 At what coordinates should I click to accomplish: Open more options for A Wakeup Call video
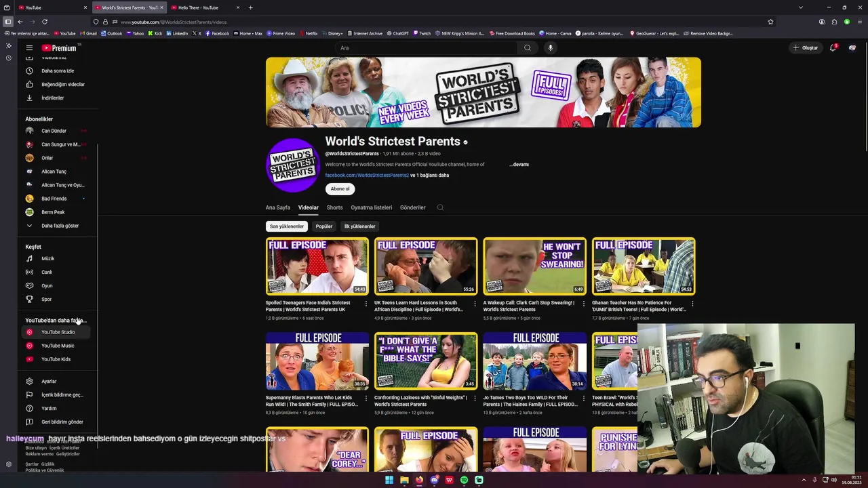pyautogui.click(x=584, y=304)
